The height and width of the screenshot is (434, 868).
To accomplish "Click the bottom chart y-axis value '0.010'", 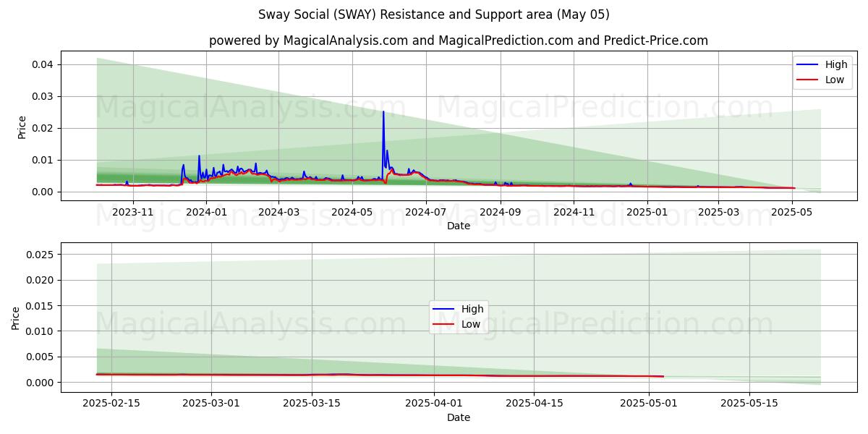I will [40, 331].
